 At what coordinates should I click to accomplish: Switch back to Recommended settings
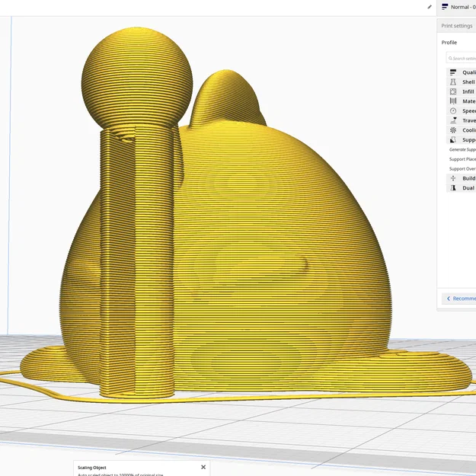click(x=459, y=299)
